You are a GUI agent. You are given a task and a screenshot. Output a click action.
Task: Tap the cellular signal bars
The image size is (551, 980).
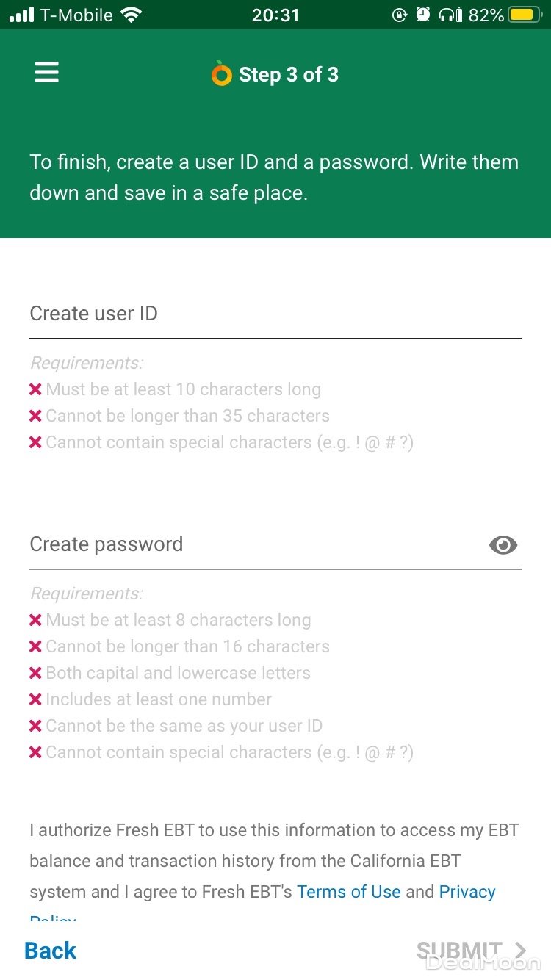pos(22,15)
